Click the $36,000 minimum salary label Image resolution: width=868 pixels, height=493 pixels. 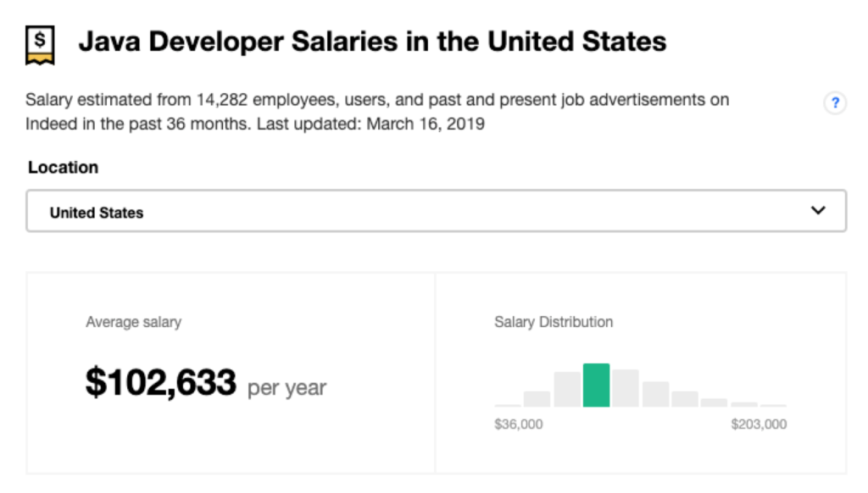(517, 424)
